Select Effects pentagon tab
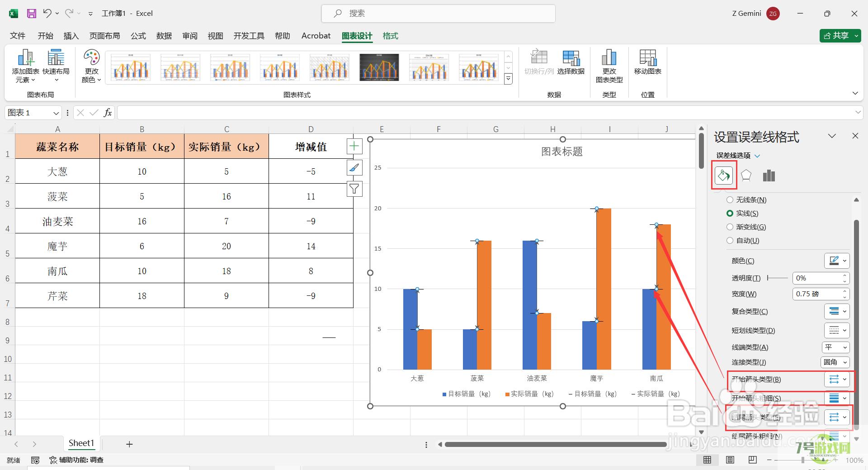 point(746,175)
